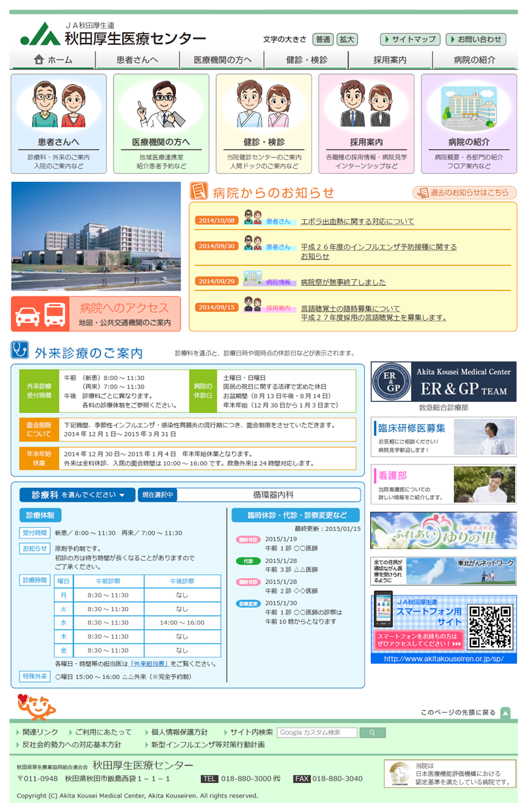Click the car and bus icon for 病院へのアクセス
527x812 pixels.
[41, 314]
